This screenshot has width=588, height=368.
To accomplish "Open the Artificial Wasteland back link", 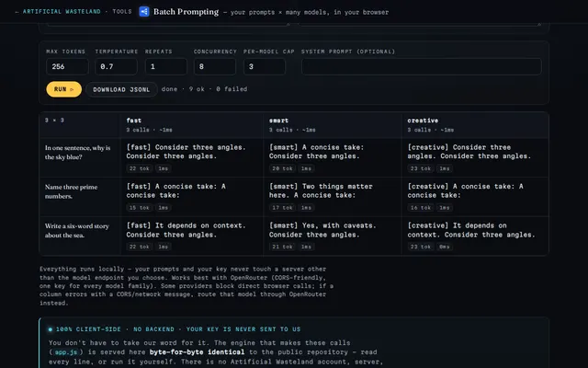I will click(x=58, y=12).
